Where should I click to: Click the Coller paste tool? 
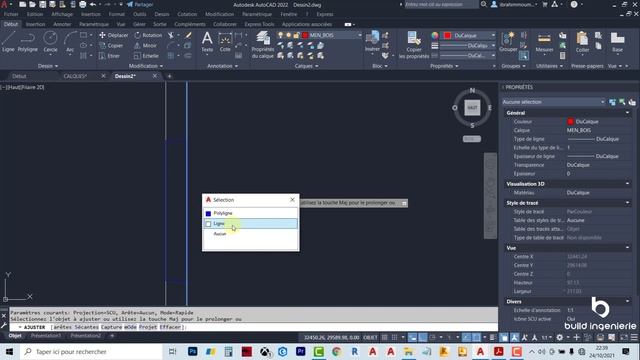582,42
